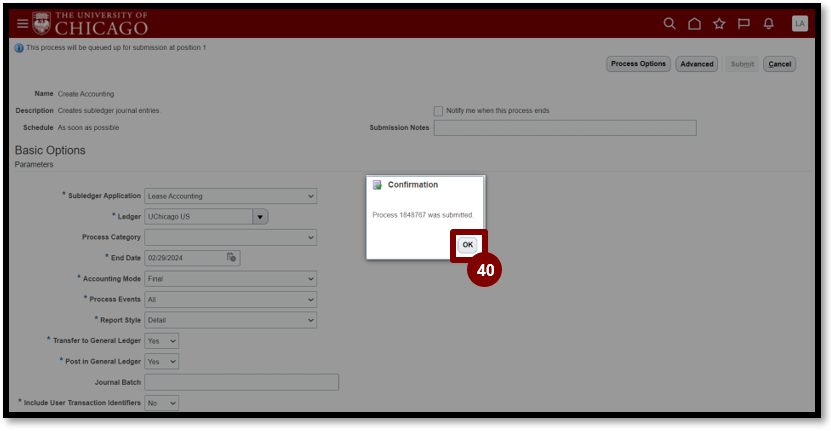Click the Ledger text field

tap(199, 216)
